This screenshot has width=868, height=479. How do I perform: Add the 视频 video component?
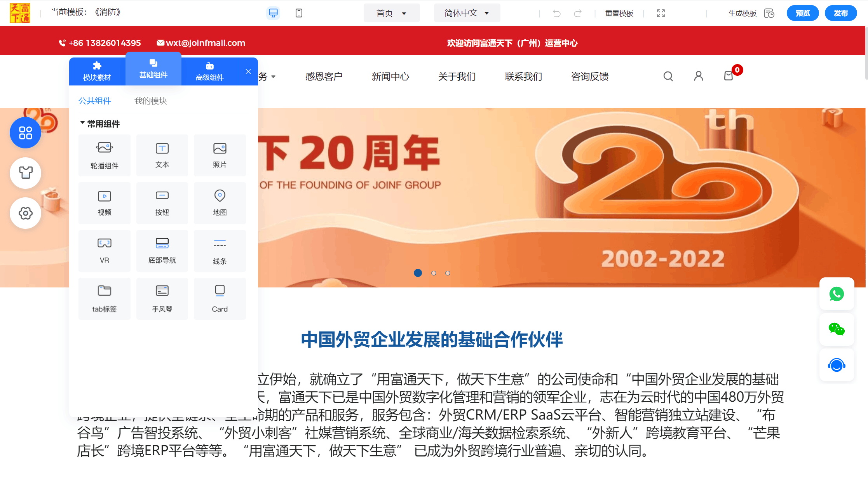(x=105, y=203)
